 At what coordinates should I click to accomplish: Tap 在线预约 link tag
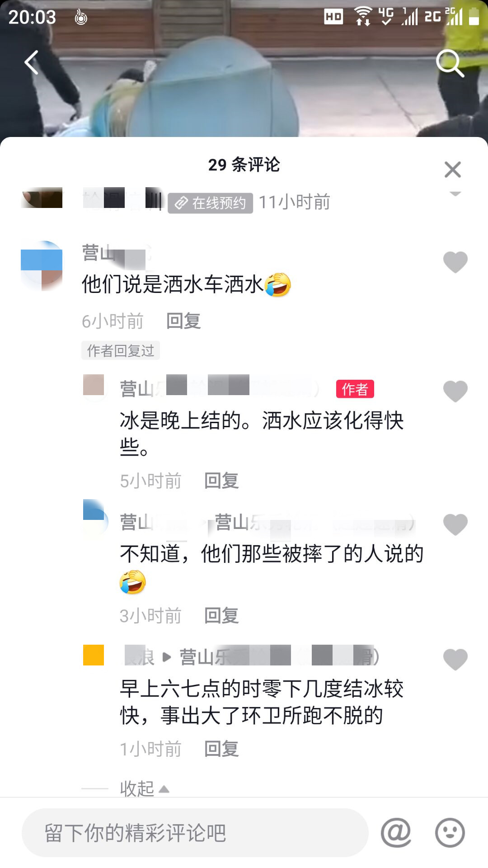tap(211, 203)
